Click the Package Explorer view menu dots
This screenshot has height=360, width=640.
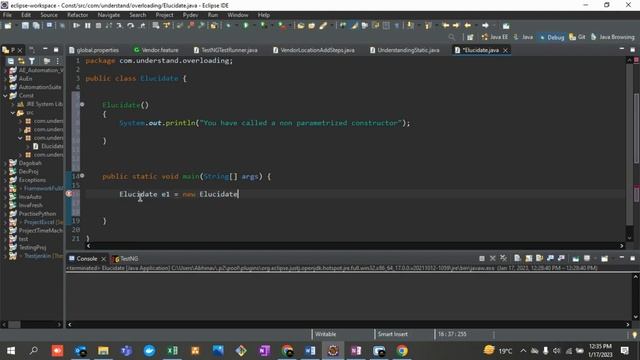click(x=58, y=61)
